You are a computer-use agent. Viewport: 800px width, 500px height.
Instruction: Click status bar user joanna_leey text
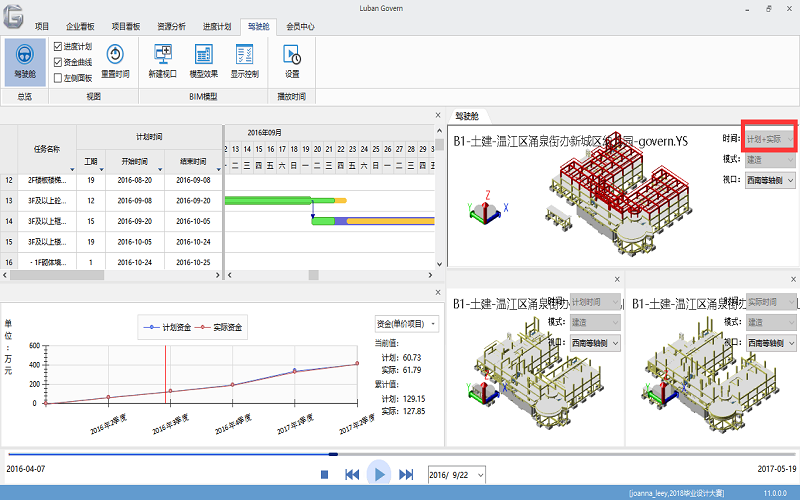click(x=677, y=493)
